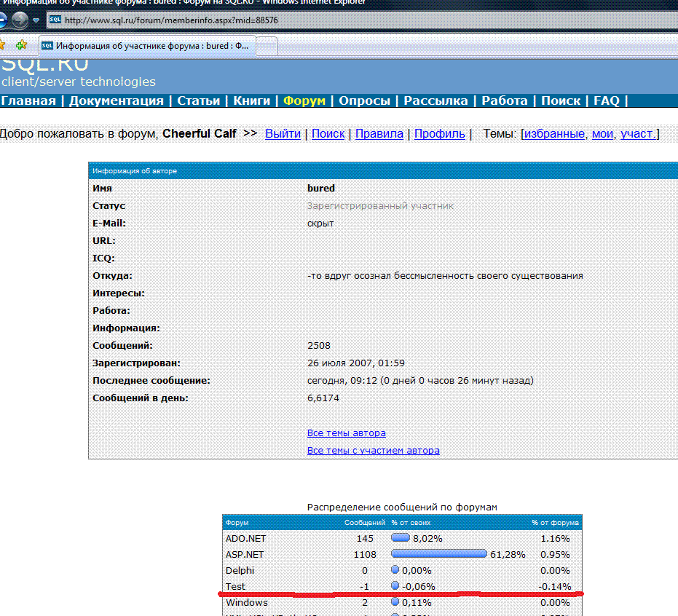The width and height of the screenshot is (678, 616).
Task: Open the Правила rules link
Action: [379, 134]
